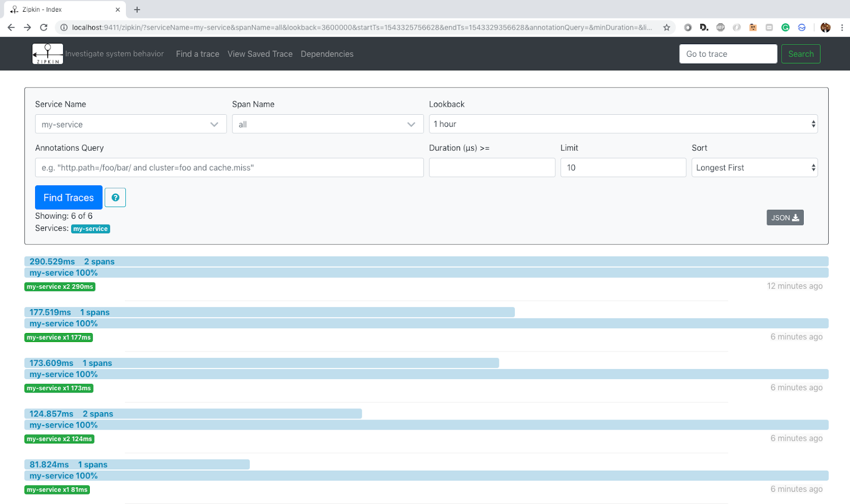The width and height of the screenshot is (850, 504).
Task: Open the Sort dropdown showing Longest First
Action: point(754,167)
